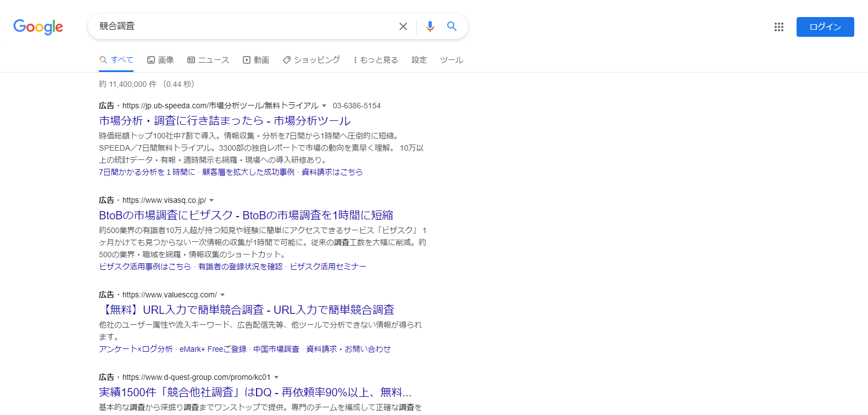Open sitelink ビザスク活用事例はこちら

pos(145,267)
